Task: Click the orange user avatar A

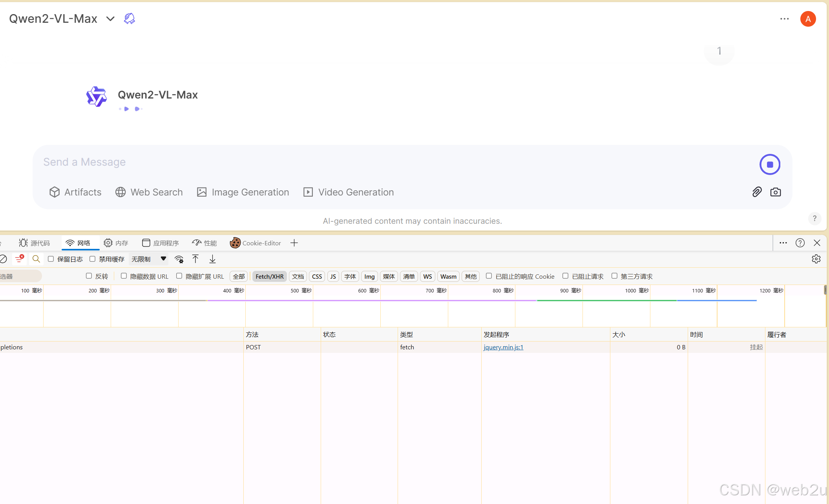Action: click(808, 19)
